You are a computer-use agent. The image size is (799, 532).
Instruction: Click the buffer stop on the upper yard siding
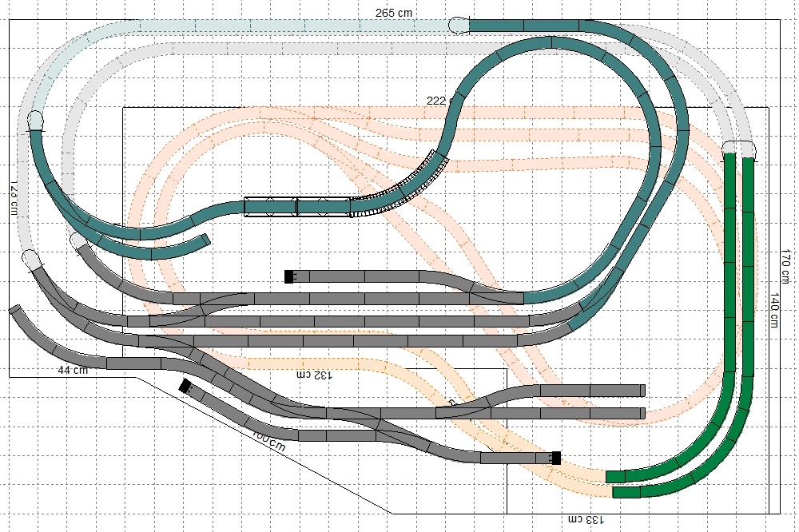289,276
